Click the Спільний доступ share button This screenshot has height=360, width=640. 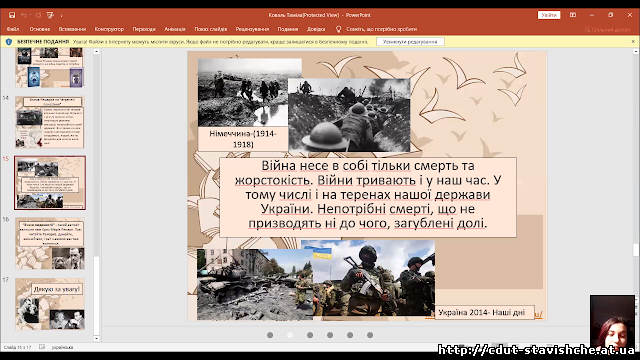coord(607,29)
